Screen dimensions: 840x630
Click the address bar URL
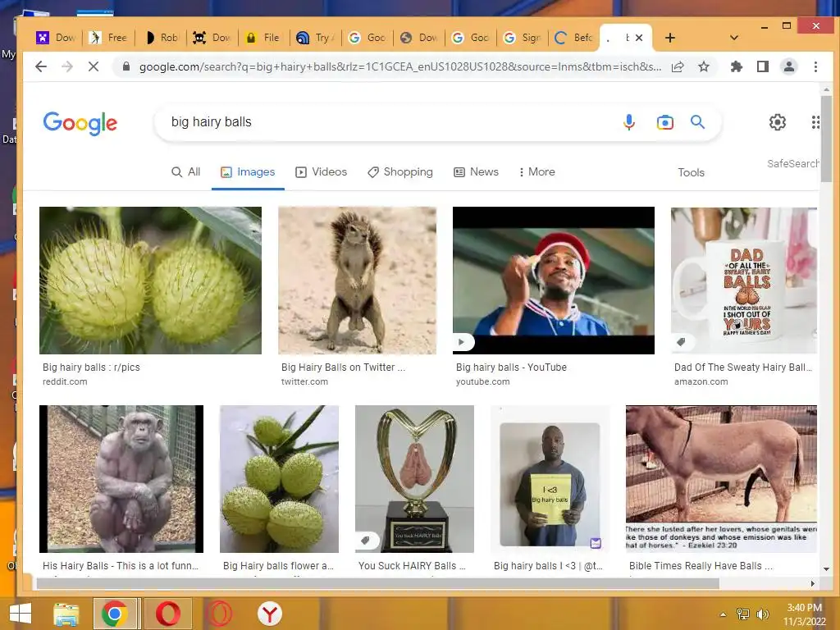(400, 66)
